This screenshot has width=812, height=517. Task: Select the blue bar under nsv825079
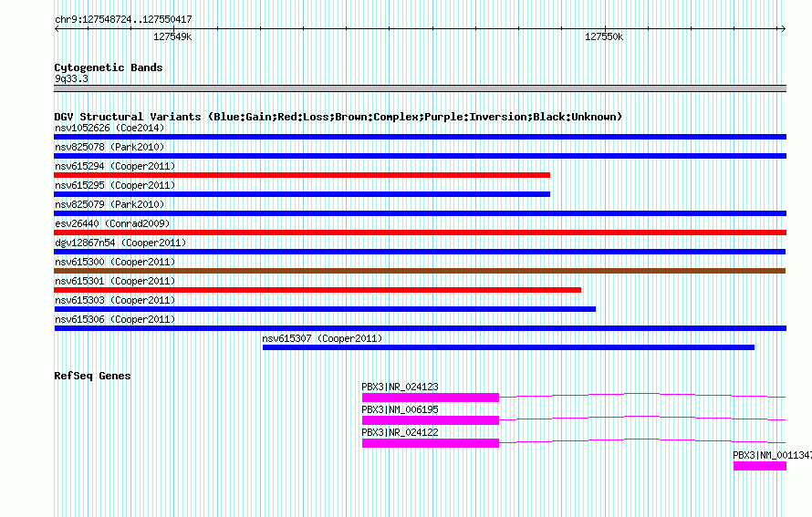point(420,213)
